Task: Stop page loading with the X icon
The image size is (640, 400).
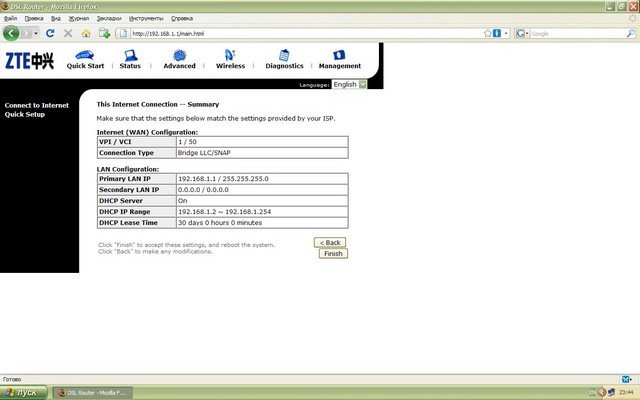Action: (68, 33)
